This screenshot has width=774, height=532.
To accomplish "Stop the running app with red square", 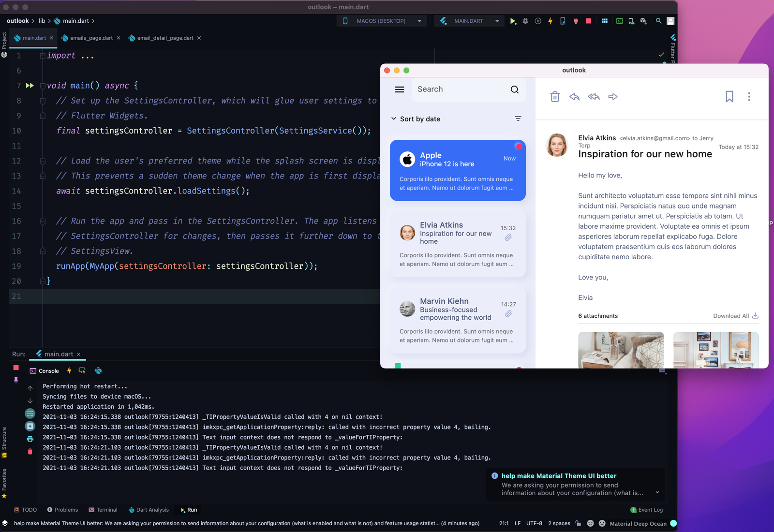I will click(x=588, y=21).
